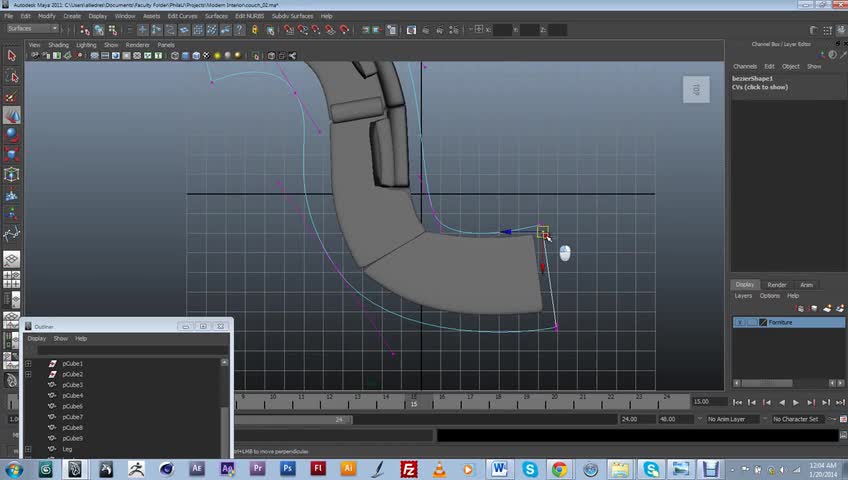Activate the Lasso select tool
The image size is (848, 480).
click(12, 76)
